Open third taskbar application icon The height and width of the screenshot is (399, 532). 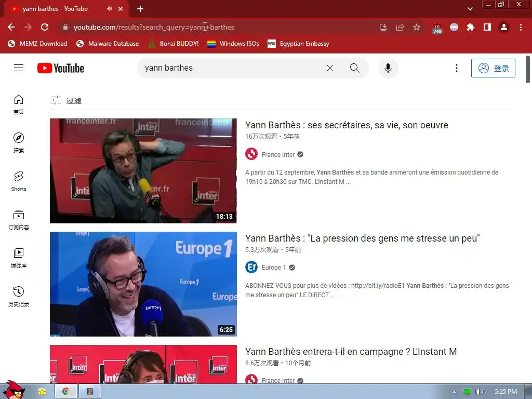coord(90,392)
